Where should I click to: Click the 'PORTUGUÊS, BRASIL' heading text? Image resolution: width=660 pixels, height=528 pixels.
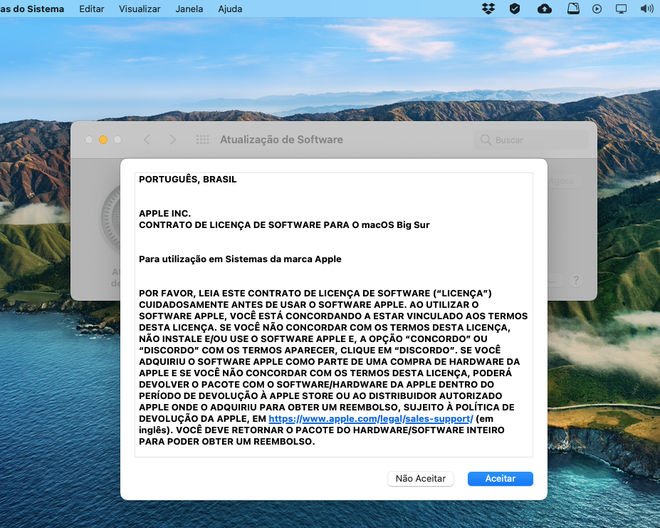click(188, 179)
